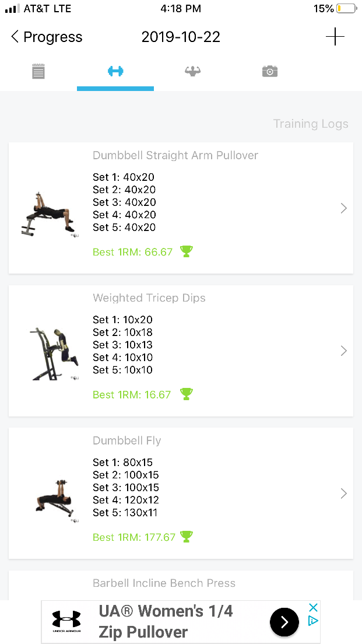
Task: Select the dumbbell training logs tab
Action: click(x=115, y=71)
